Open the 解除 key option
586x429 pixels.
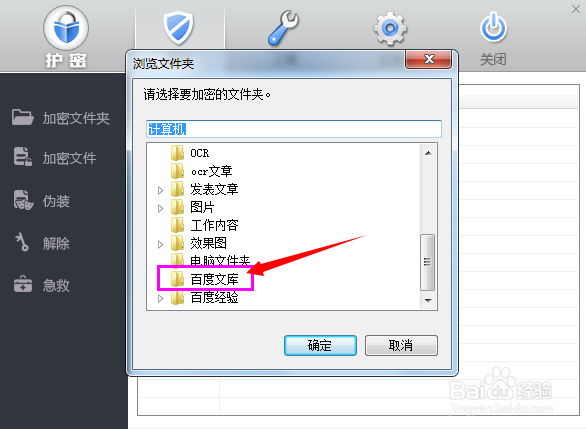pos(42,243)
